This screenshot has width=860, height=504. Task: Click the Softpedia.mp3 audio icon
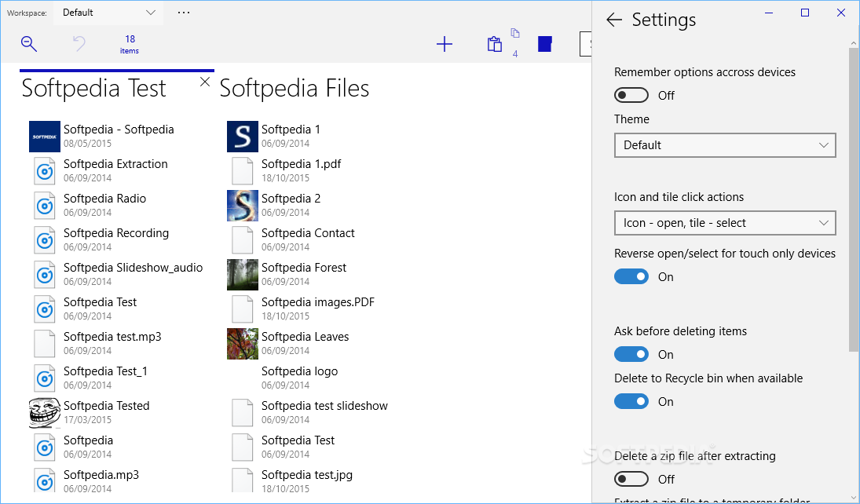pos(45,481)
